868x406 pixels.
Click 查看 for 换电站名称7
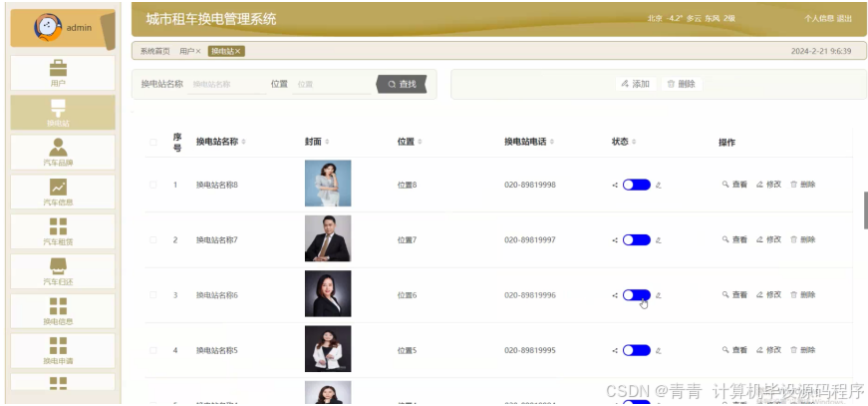[x=734, y=239]
